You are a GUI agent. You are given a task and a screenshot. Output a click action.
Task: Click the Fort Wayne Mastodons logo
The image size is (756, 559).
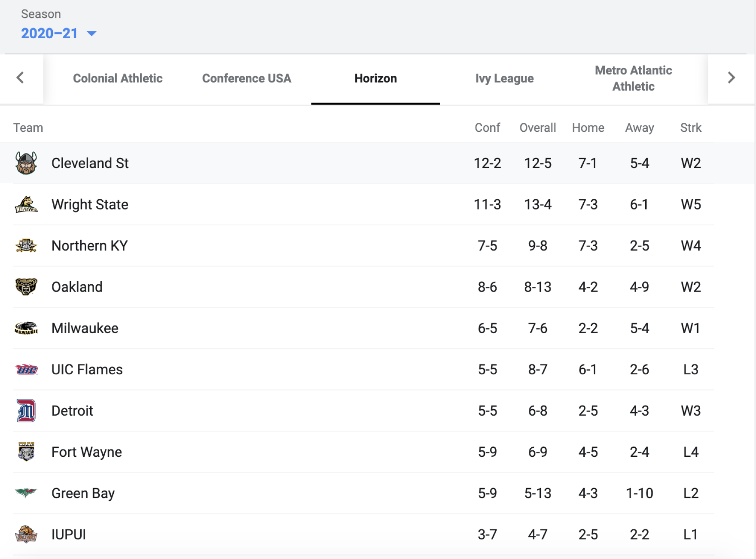pyautogui.click(x=26, y=452)
